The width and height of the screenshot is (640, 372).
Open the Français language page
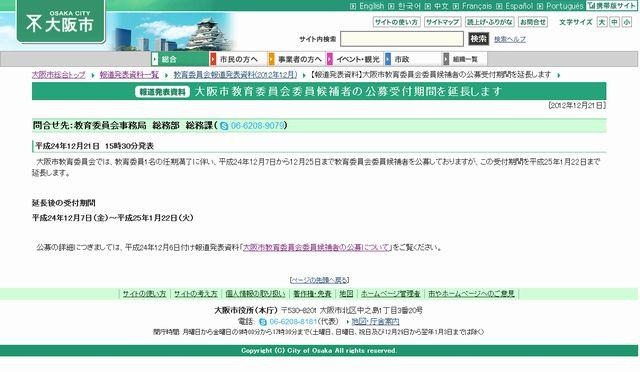(x=476, y=6)
